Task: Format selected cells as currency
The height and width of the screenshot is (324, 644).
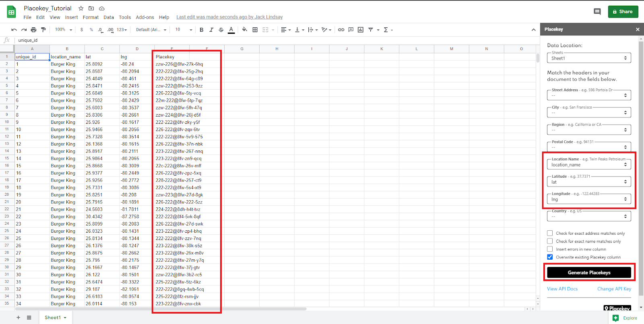Action: [82, 30]
